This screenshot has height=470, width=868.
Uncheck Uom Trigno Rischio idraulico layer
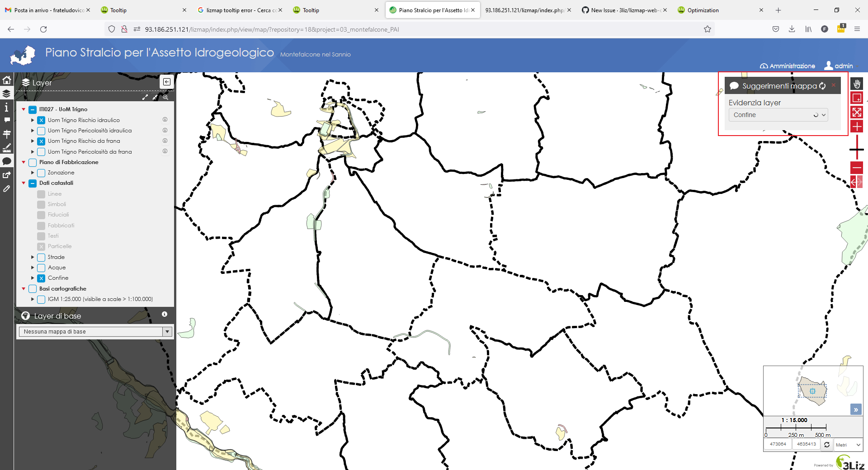(41, 120)
